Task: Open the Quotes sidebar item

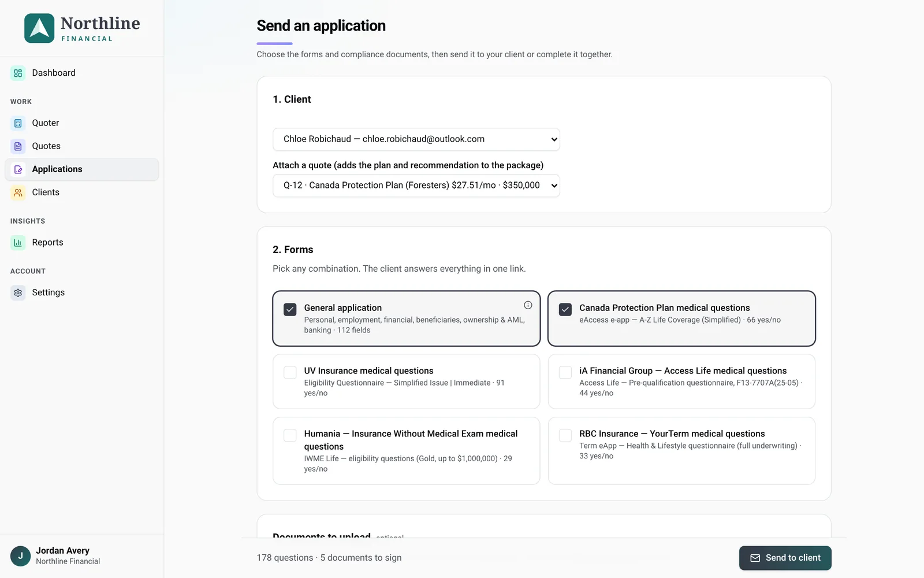Action: (82, 146)
